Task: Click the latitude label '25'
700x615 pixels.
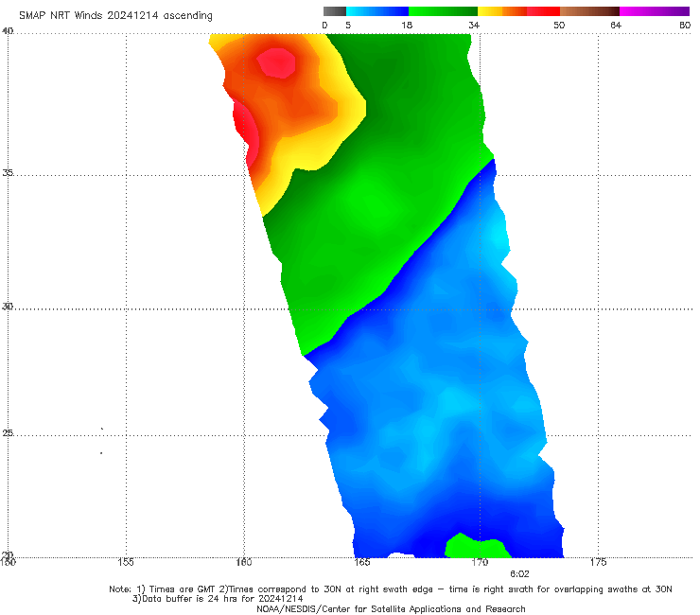Action: coord(8,432)
